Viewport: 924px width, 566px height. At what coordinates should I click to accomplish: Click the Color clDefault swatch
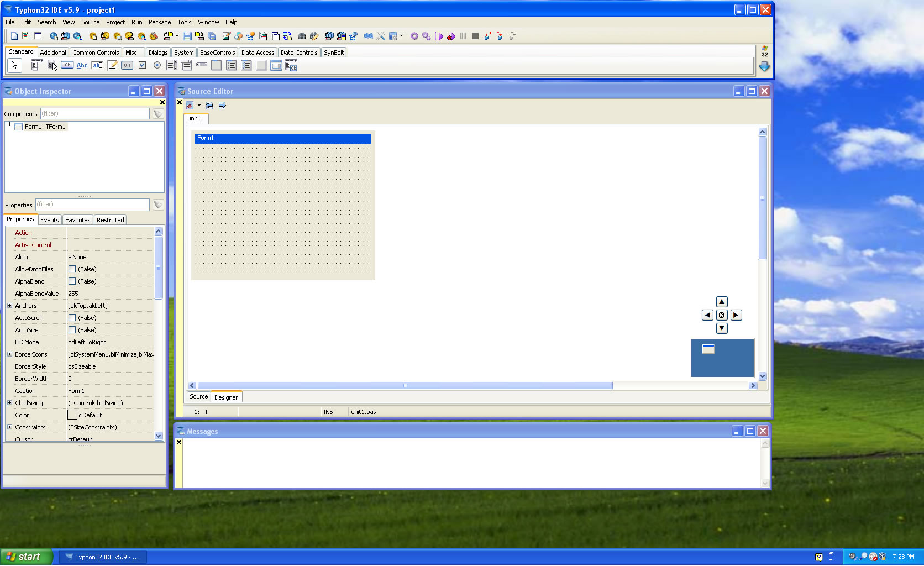[72, 415]
